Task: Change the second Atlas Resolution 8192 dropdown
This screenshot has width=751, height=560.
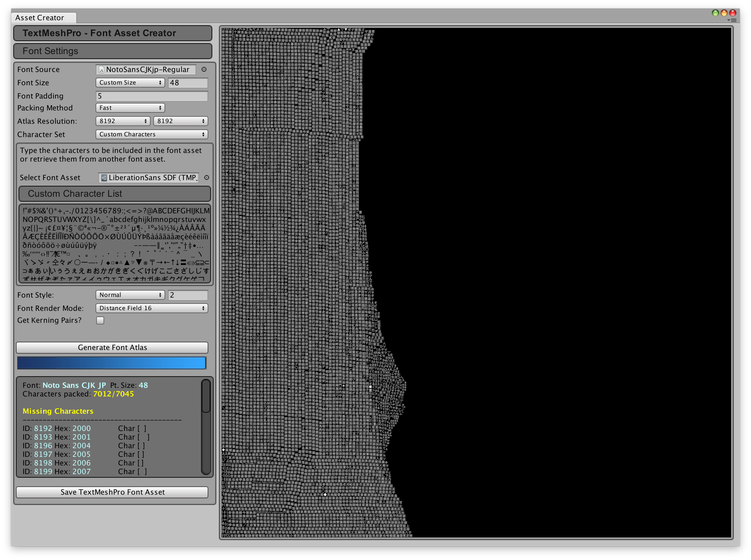Action: click(180, 121)
